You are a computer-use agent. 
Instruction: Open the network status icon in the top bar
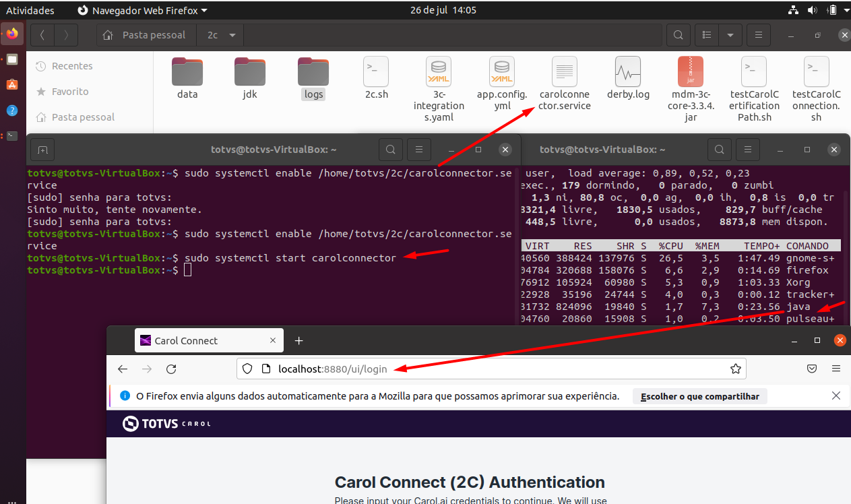[793, 10]
